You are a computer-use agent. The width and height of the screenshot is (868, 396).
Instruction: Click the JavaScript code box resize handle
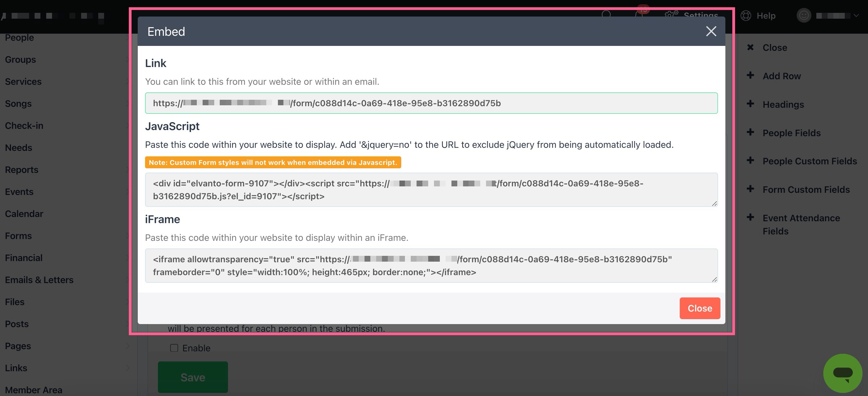714,204
